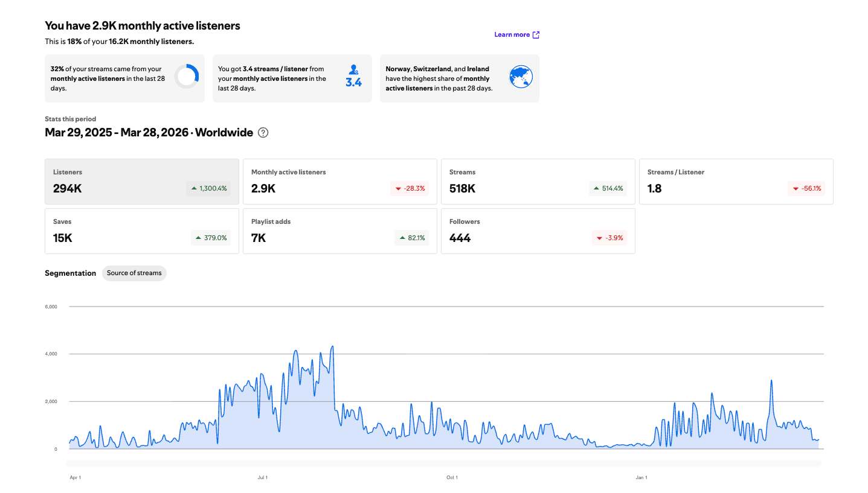Click the external-link icon beside Learn more

[536, 34]
